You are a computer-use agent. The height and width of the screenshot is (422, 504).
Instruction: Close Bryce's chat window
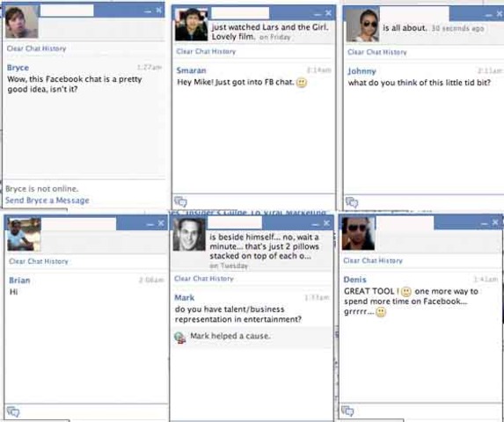159,11
